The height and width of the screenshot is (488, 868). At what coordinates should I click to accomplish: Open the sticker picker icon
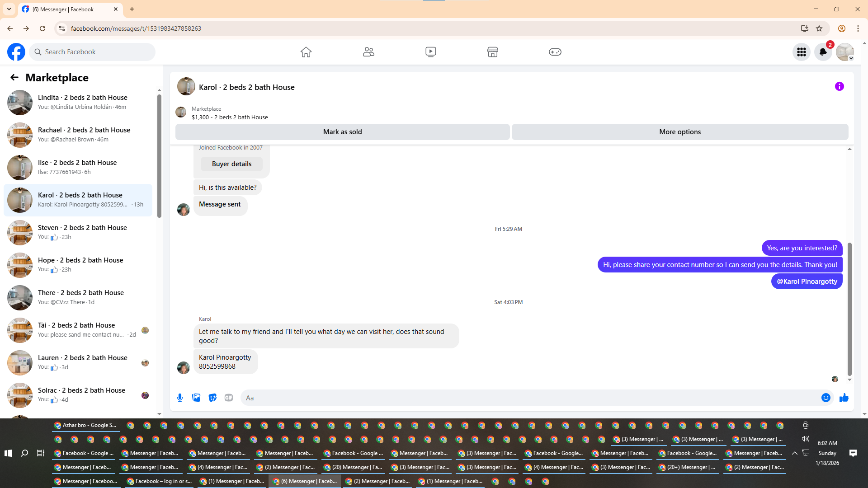[x=212, y=398]
